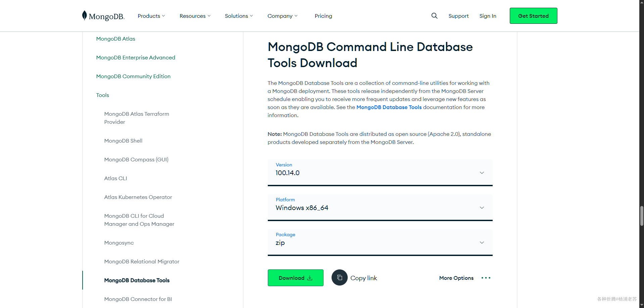Open the Support link
This screenshot has height=308, width=644.
458,16
